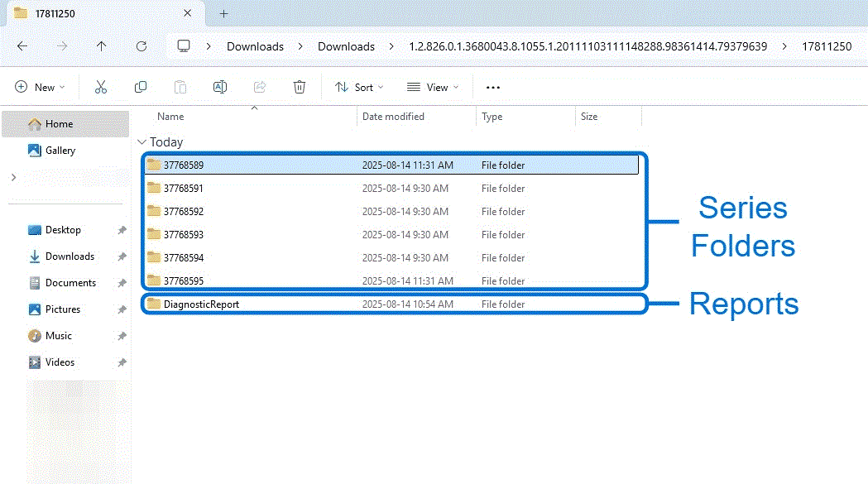This screenshot has width=868, height=484.
Task: Click the long 1.2.826.0.1.3680043 breadcrumb
Action: tap(587, 46)
